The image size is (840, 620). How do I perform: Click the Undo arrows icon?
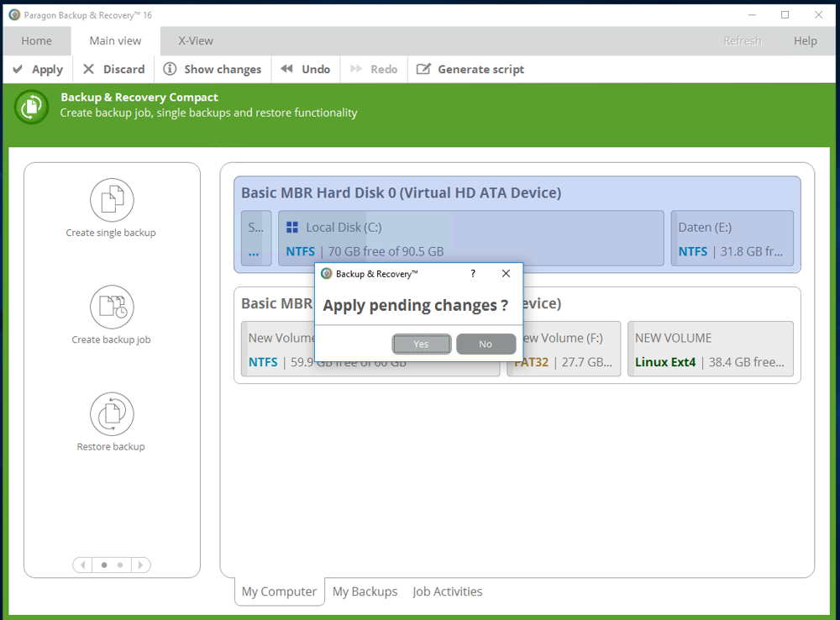point(286,69)
